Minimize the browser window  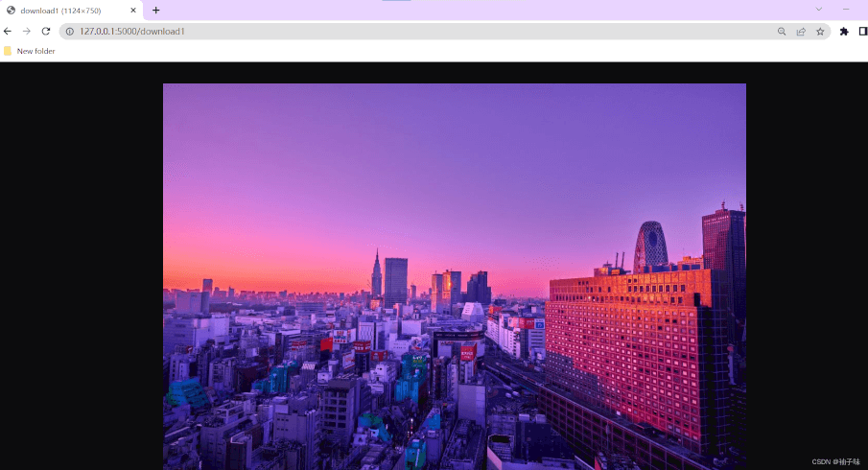pos(846,10)
